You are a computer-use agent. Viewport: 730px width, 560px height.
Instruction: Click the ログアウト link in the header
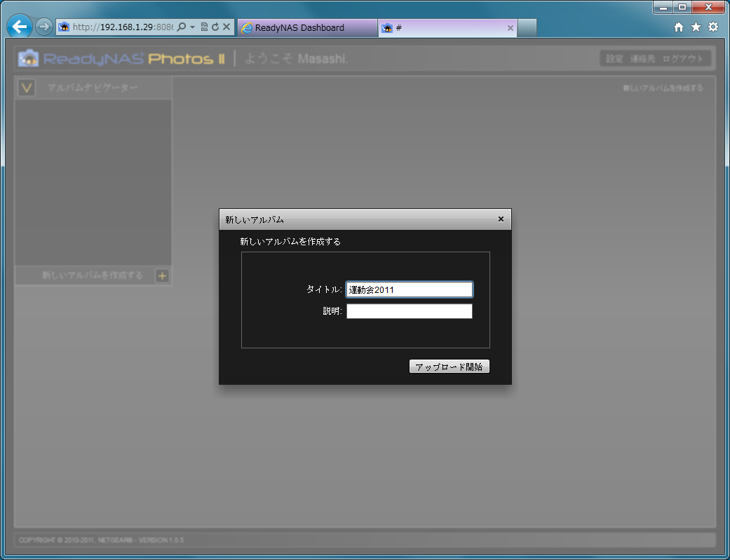(682, 59)
